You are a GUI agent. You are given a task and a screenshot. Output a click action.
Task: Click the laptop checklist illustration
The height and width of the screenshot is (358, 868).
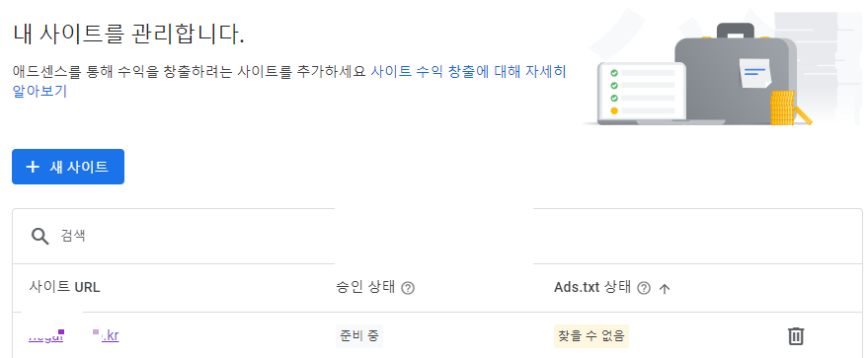[642, 93]
